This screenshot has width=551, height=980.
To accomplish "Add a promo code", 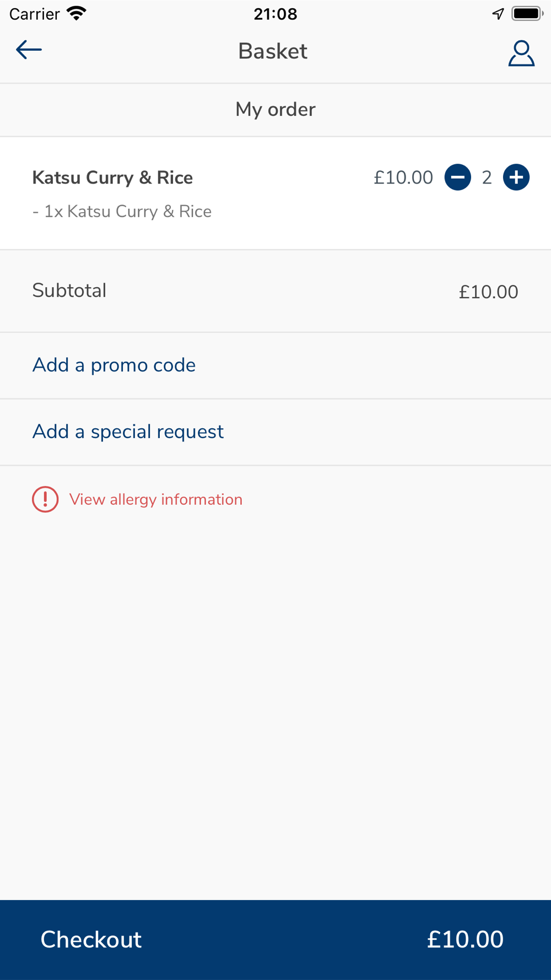I will (114, 365).
